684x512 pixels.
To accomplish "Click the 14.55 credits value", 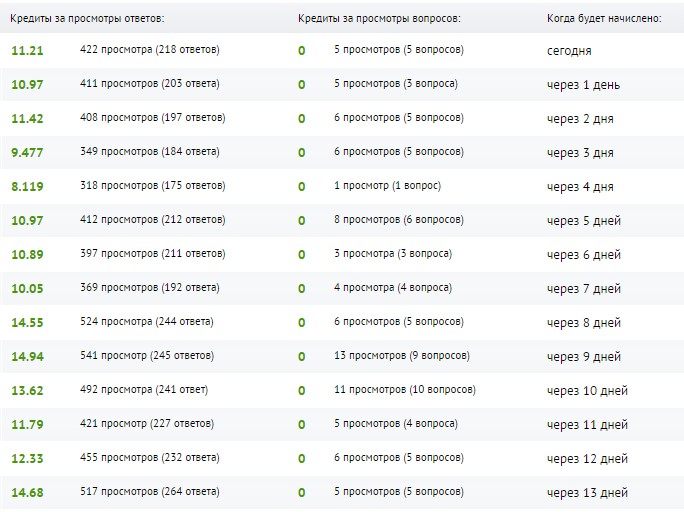I will (x=27, y=323).
